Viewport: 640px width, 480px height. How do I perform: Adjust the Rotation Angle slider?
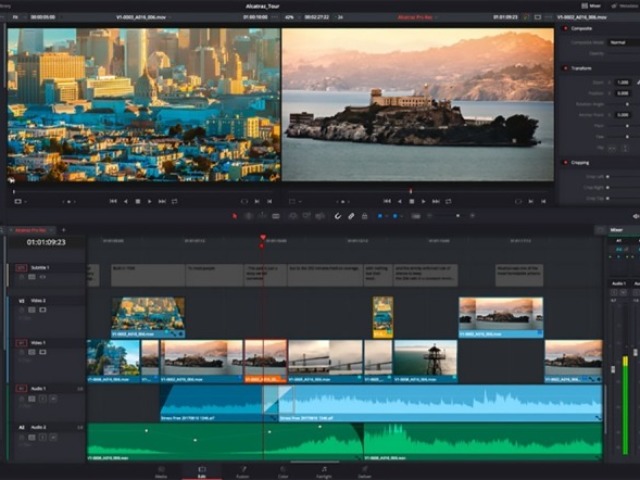point(627,104)
